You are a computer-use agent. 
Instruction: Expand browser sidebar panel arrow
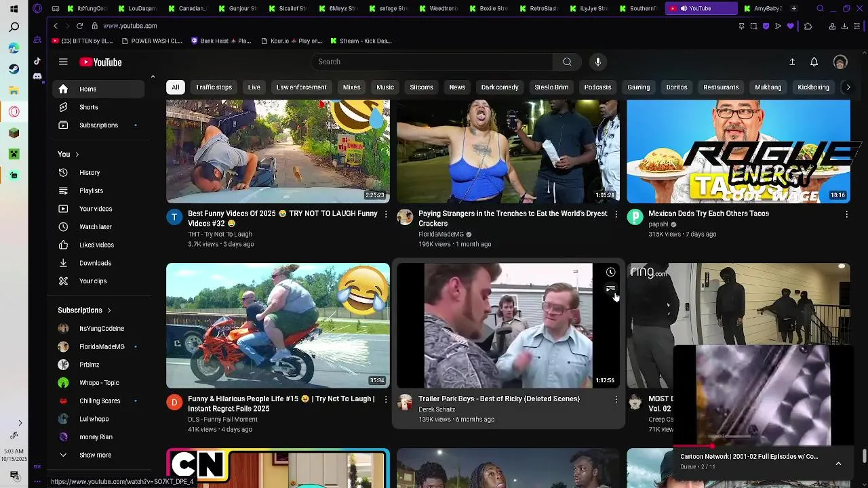tap(20, 423)
